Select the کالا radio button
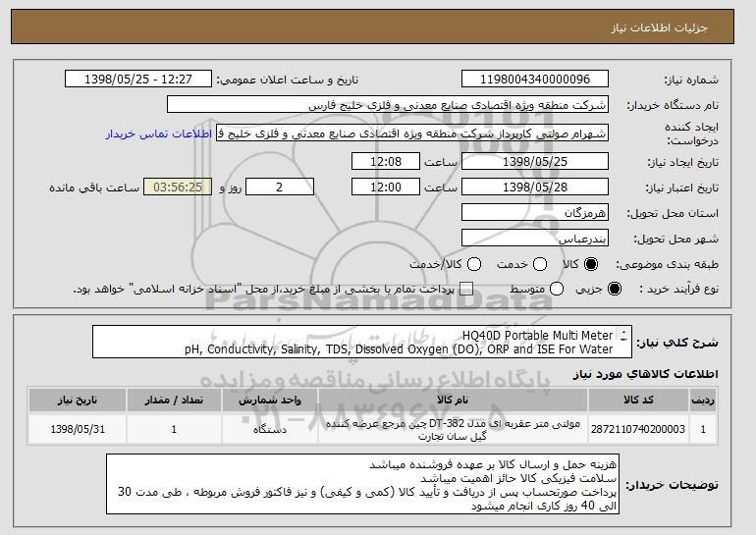Screen dimensions: 756x535 591,264
